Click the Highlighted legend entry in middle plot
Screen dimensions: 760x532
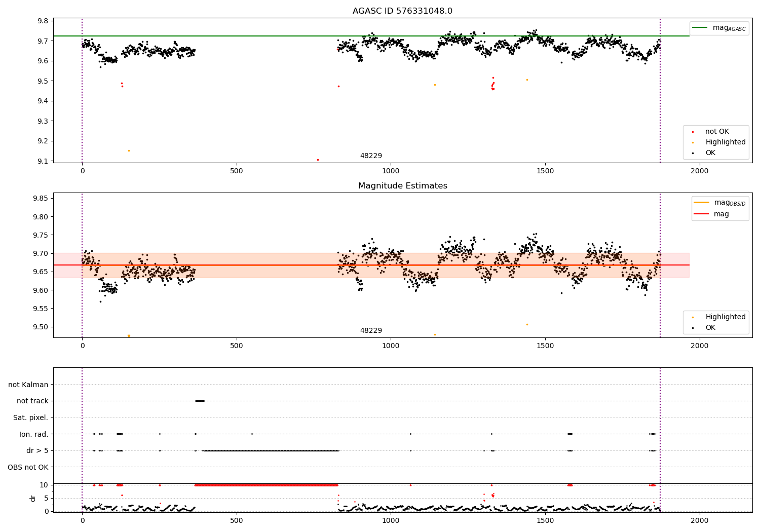tap(718, 317)
